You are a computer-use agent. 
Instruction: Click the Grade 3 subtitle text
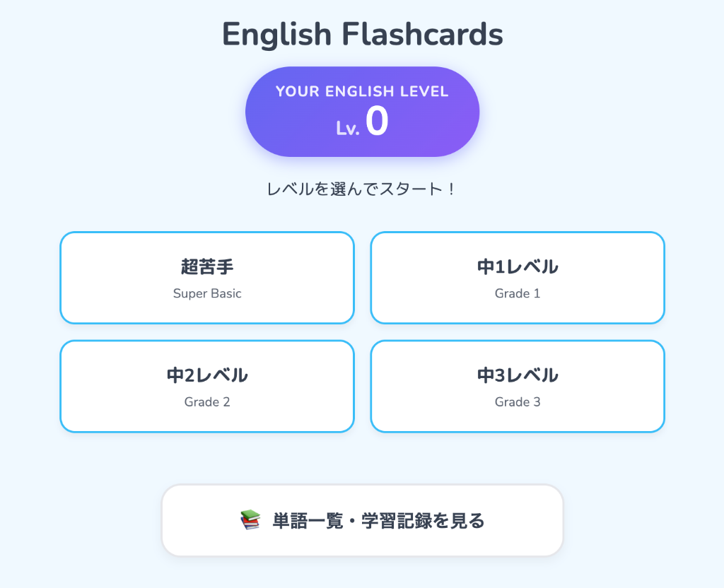click(x=518, y=401)
